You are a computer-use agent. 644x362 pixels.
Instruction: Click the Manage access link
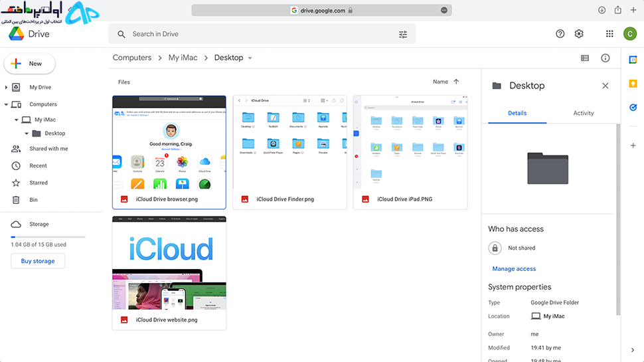pos(514,269)
